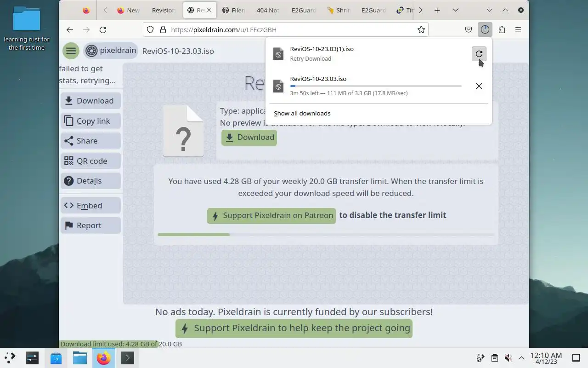Open the Konsole terminal taskbar icon
The height and width of the screenshot is (368, 588).
[127, 357]
